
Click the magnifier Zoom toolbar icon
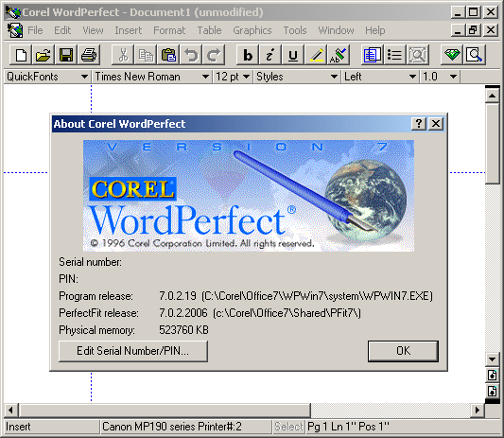[474, 55]
